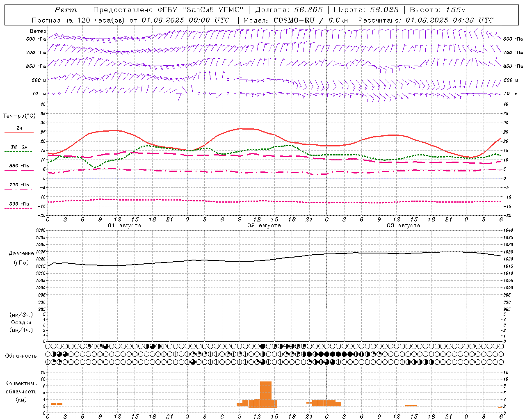Click the latitude value Широта: 58.023
The width and height of the screenshot is (525, 420).
click(366, 10)
